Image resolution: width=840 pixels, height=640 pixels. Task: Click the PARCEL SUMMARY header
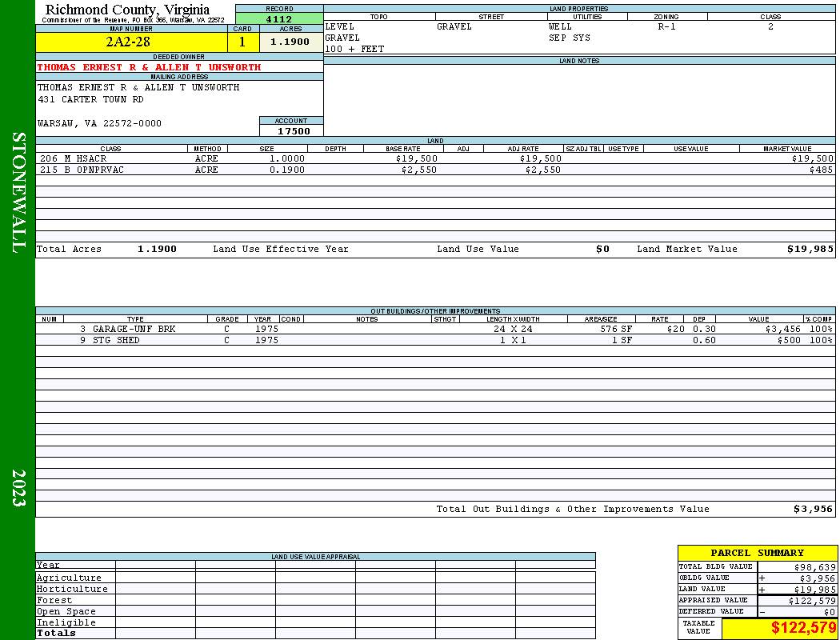tap(757, 553)
